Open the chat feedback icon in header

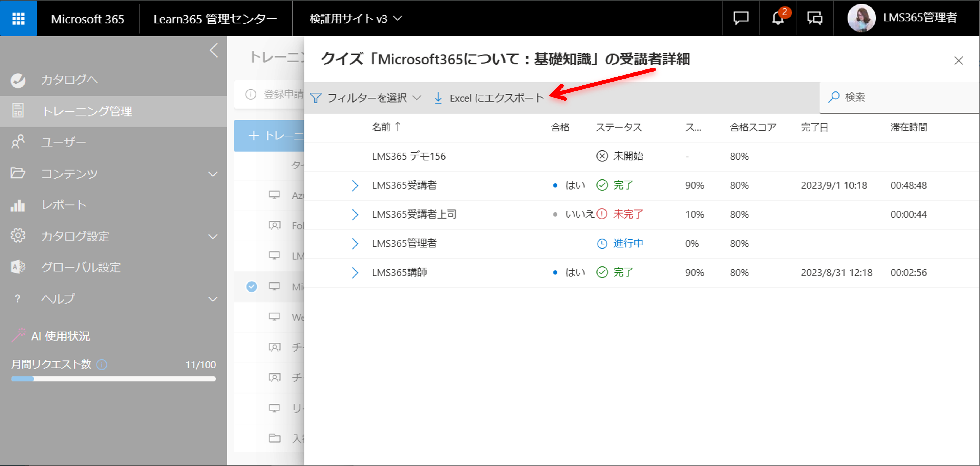[x=741, y=18]
